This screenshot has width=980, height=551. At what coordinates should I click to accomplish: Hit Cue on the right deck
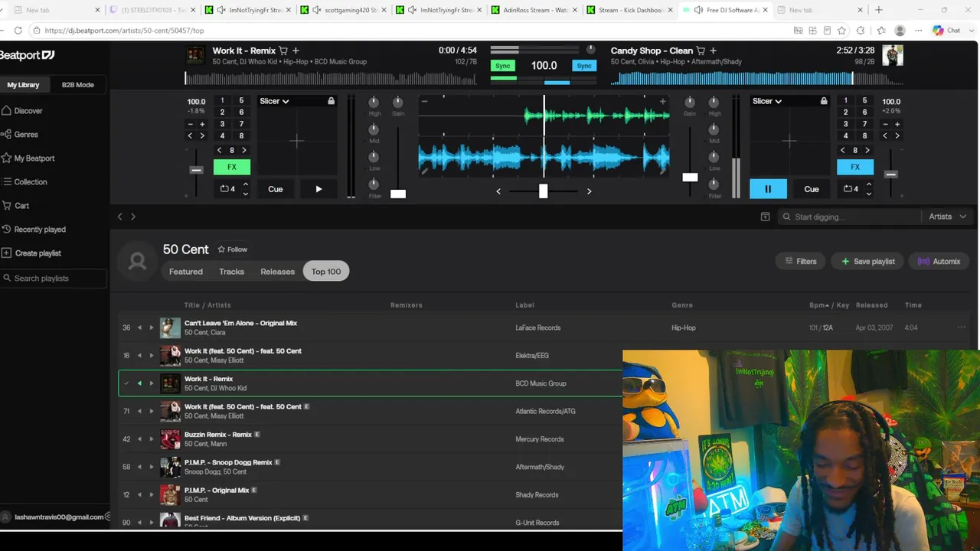coord(812,189)
